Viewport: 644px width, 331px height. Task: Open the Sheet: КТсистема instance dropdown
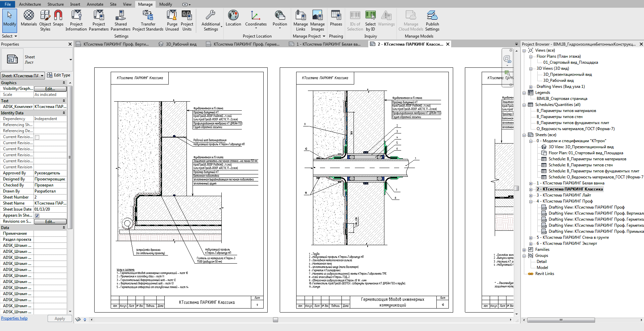(x=22, y=76)
